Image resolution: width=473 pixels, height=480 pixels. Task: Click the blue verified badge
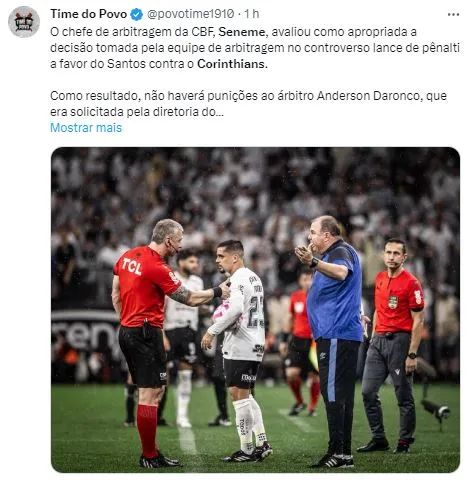[x=137, y=14]
